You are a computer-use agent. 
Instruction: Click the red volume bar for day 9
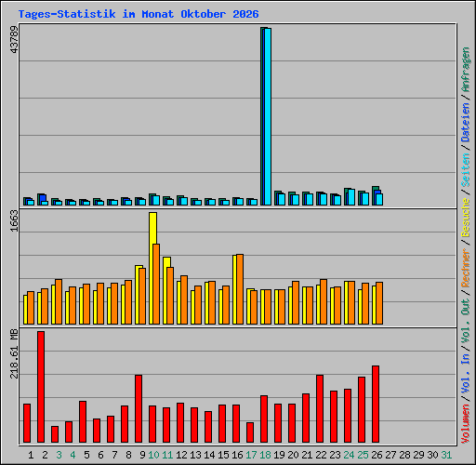tap(139, 408)
